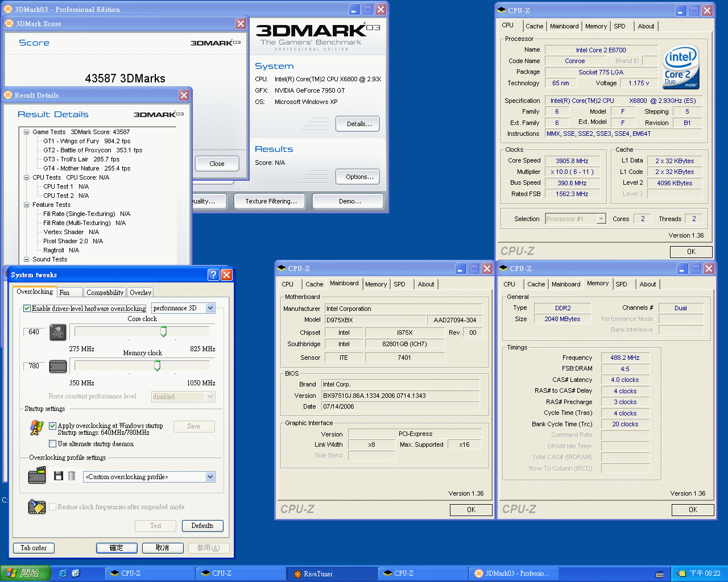The height and width of the screenshot is (582, 728).
Task: Open the performance 3D dropdown
Action: [x=210, y=308]
